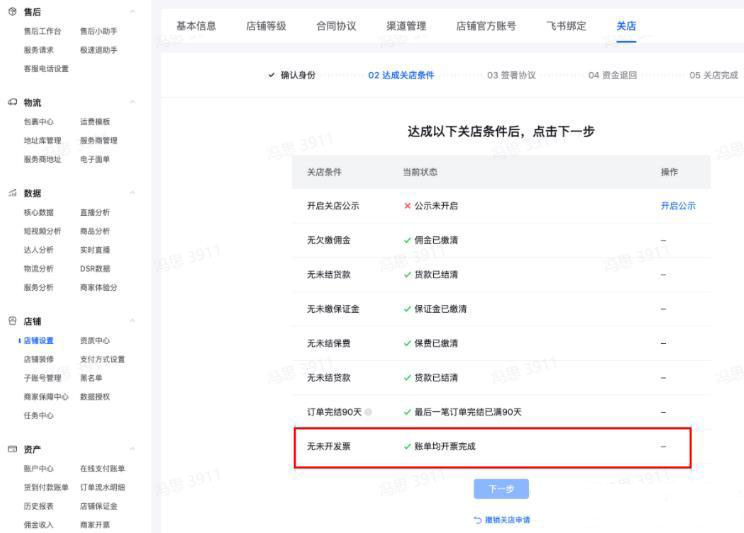
Task: Open 订单流水明细 in the sidebar
Action: 102,487
